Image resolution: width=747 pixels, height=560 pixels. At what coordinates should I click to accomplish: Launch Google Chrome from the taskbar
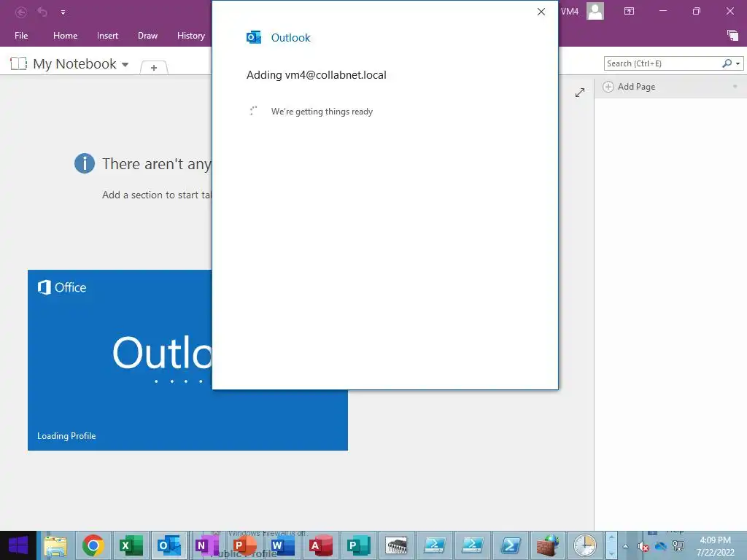tap(93, 545)
